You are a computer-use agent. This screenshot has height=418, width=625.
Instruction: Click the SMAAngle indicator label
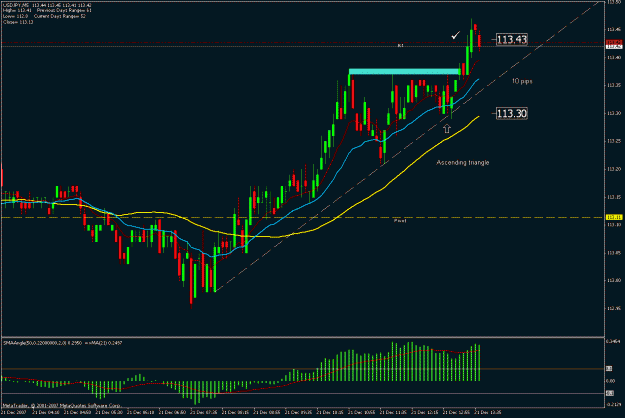[63, 342]
